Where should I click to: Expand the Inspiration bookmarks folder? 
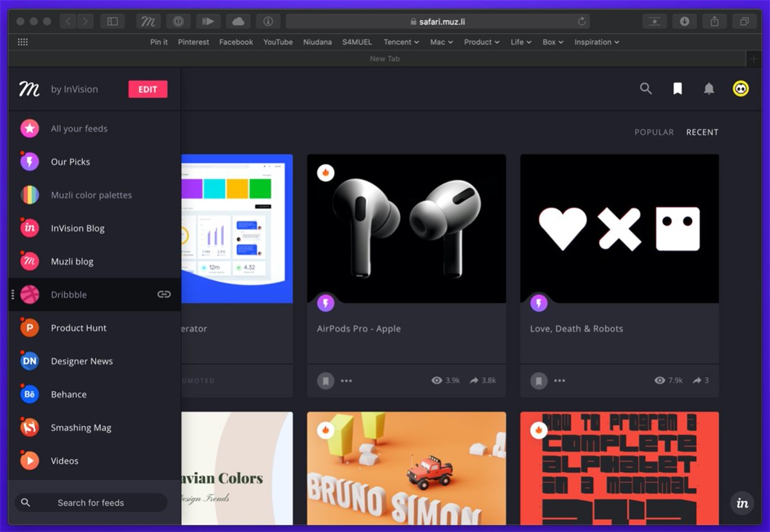coord(597,42)
